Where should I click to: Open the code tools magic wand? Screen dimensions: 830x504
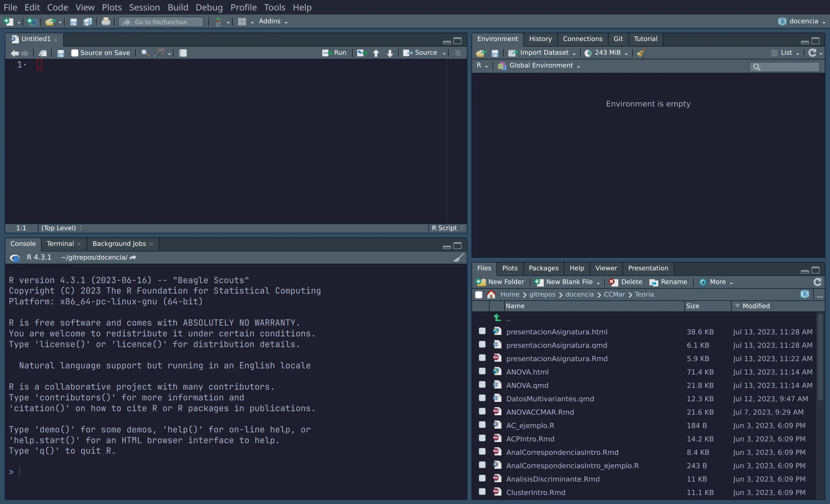[x=160, y=53]
